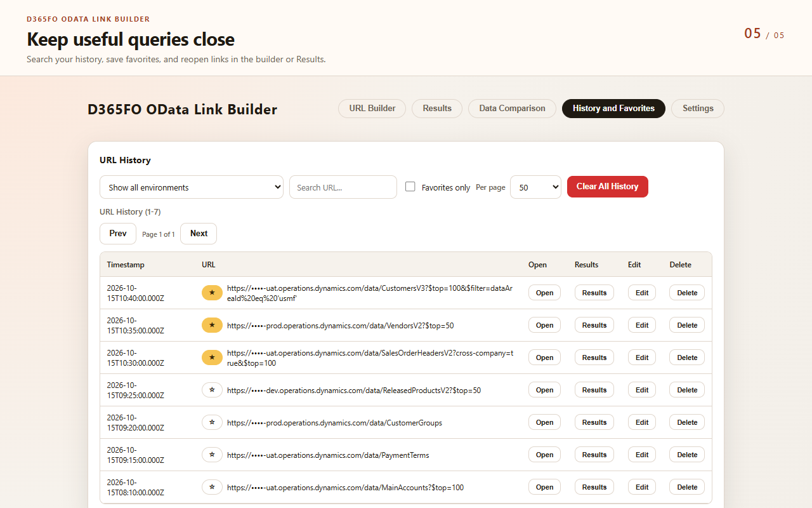The image size is (812, 508).
Task: Edit the SalesOrderHeadersV2 URL
Action: (642, 358)
